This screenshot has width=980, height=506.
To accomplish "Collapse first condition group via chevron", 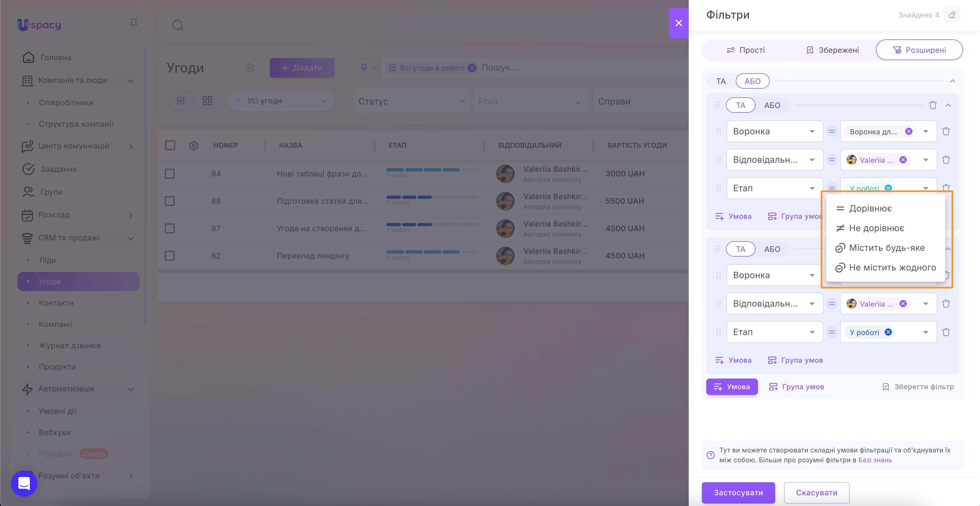I will coord(948,105).
